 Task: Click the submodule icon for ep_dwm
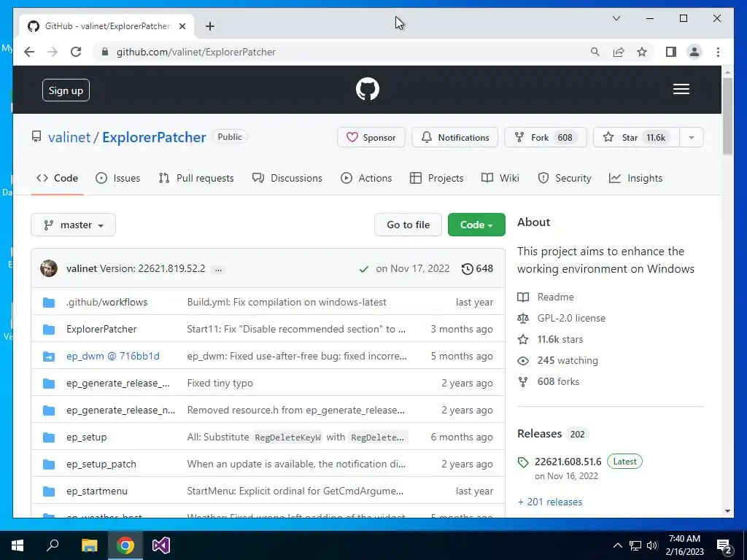49,356
